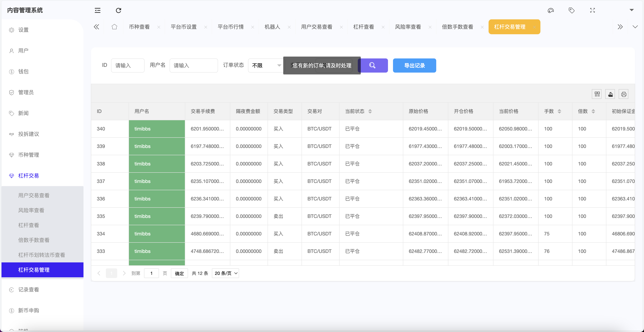Switch to the 机器人 tab
The image size is (644, 332).
tap(272, 27)
